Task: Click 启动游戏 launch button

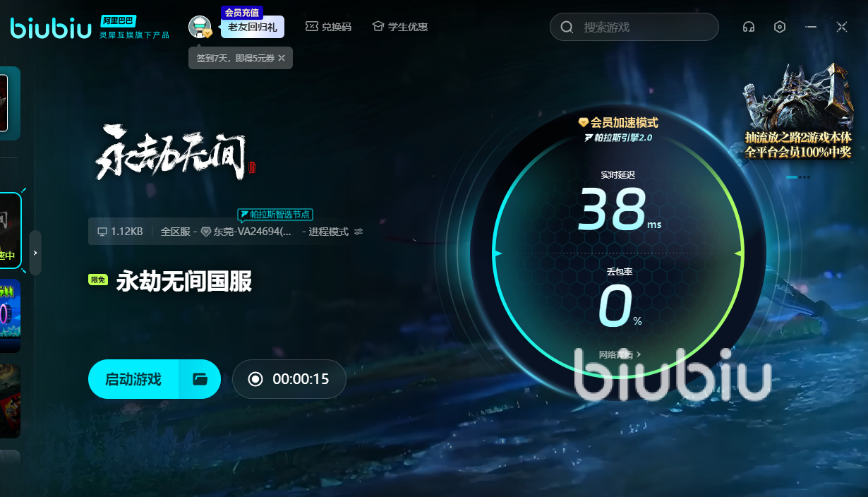Action: tap(133, 379)
